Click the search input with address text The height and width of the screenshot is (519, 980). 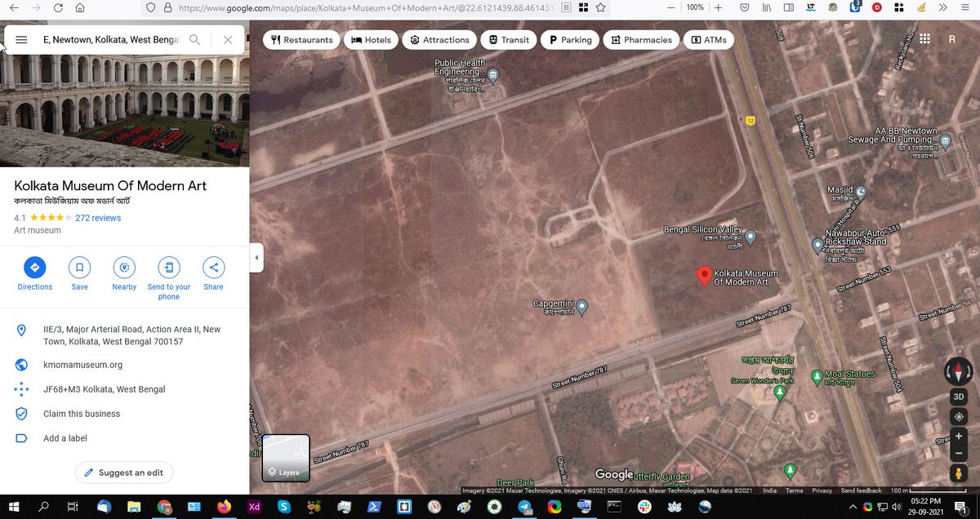coord(110,39)
